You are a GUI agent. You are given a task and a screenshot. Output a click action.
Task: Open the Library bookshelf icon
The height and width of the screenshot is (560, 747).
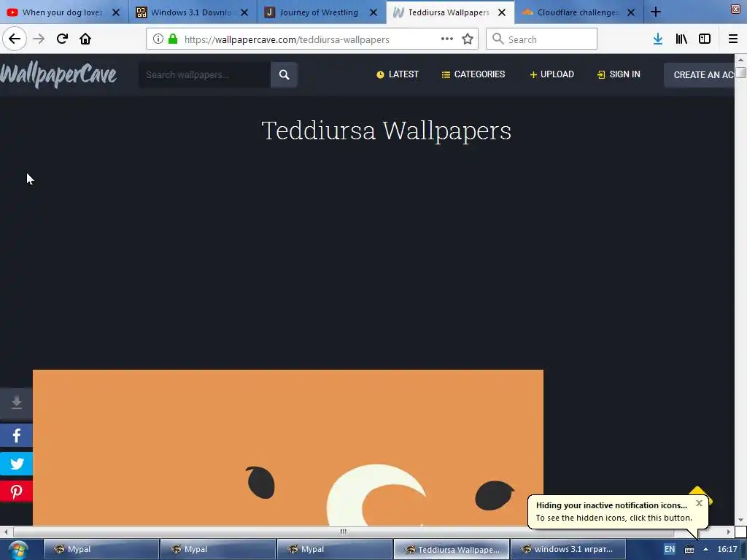click(681, 39)
